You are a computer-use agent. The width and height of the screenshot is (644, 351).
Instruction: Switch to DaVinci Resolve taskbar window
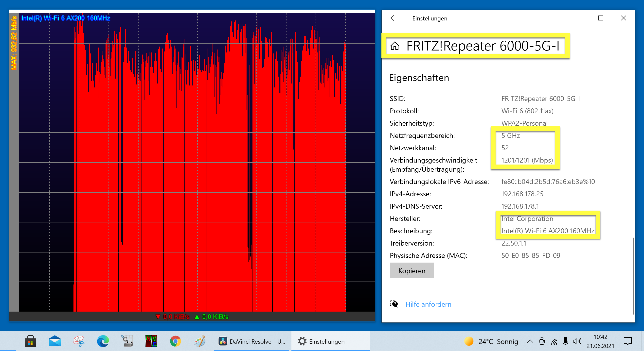point(251,341)
